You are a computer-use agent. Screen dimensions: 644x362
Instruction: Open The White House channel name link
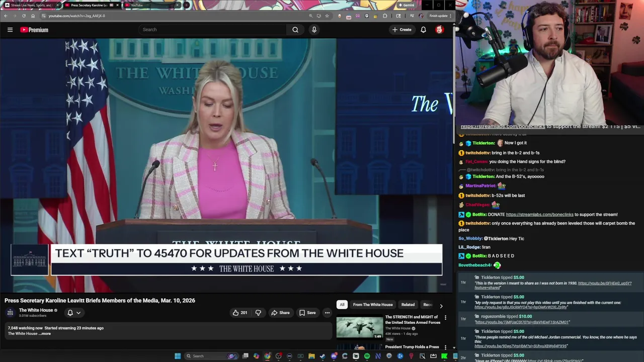pyautogui.click(x=36, y=310)
